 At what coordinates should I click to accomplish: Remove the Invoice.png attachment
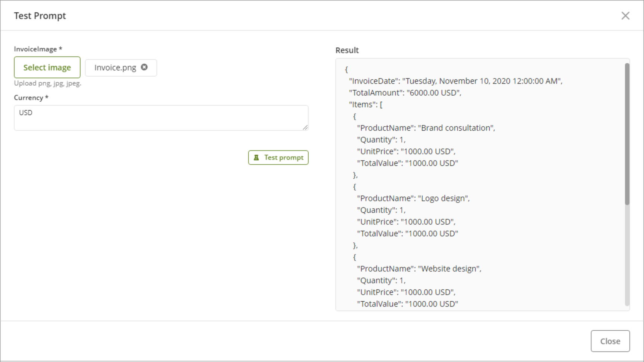(x=144, y=67)
